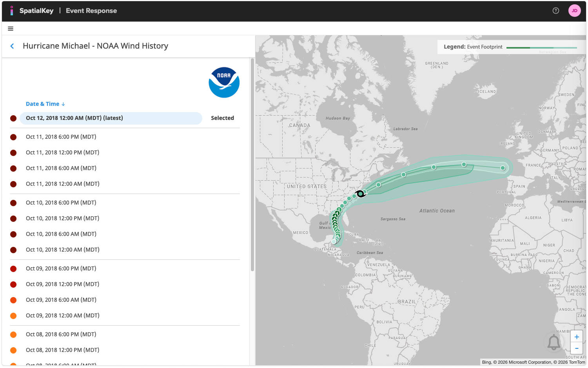Open the hamburger navigation menu
This screenshot has height=368, width=588.
click(x=11, y=29)
